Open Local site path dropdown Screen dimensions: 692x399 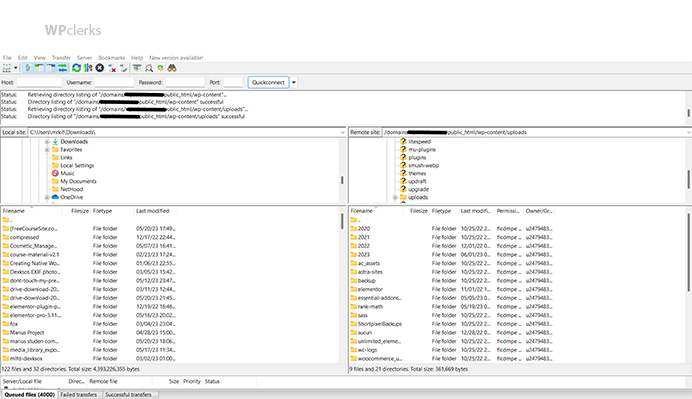(342, 132)
